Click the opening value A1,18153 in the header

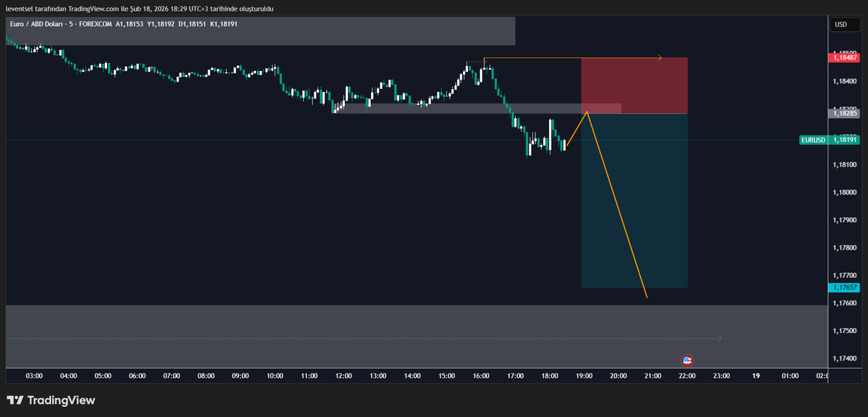point(129,25)
